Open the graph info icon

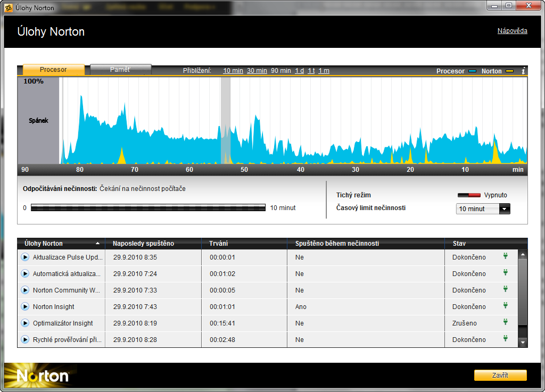click(523, 71)
